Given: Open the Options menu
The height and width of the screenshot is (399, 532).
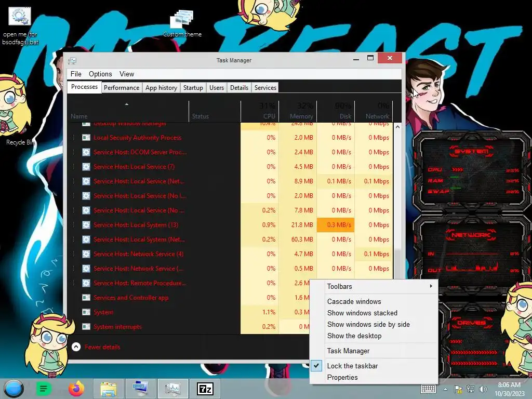Looking at the screenshot, I should point(100,74).
